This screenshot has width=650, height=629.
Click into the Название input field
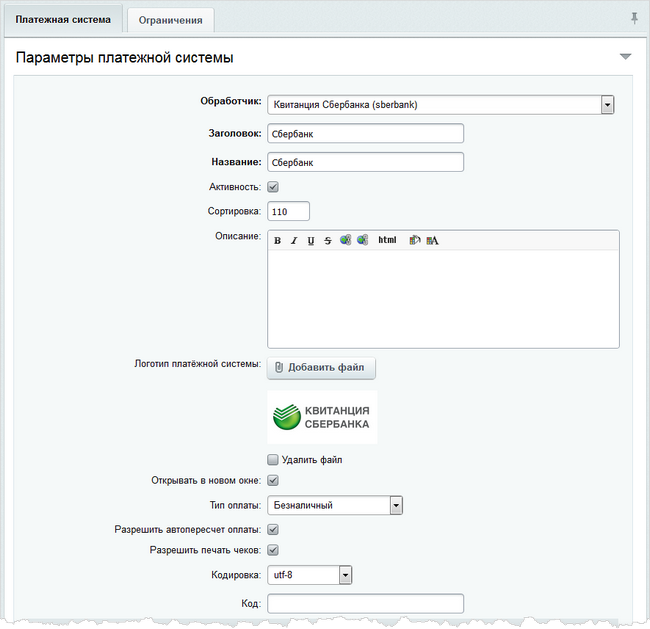pyautogui.click(x=366, y=162)
